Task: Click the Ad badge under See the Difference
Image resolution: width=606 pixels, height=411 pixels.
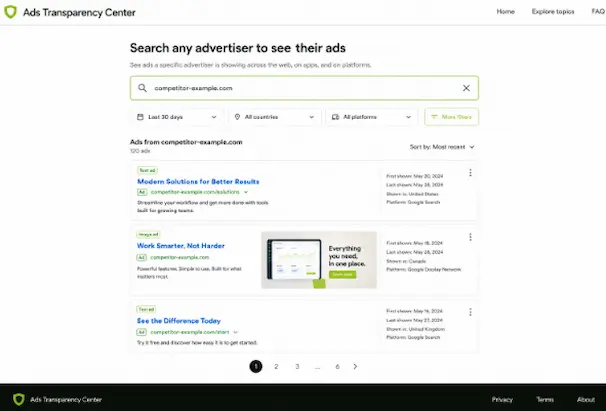Action: pyautogui.click(x=141, y=332)
